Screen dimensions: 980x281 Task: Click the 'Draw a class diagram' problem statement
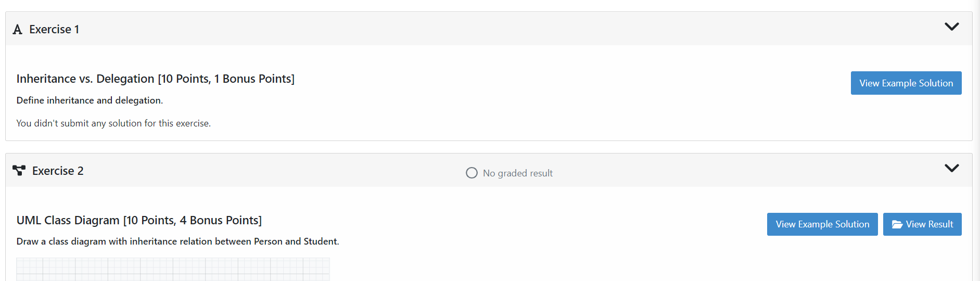(x=177, y=241)
